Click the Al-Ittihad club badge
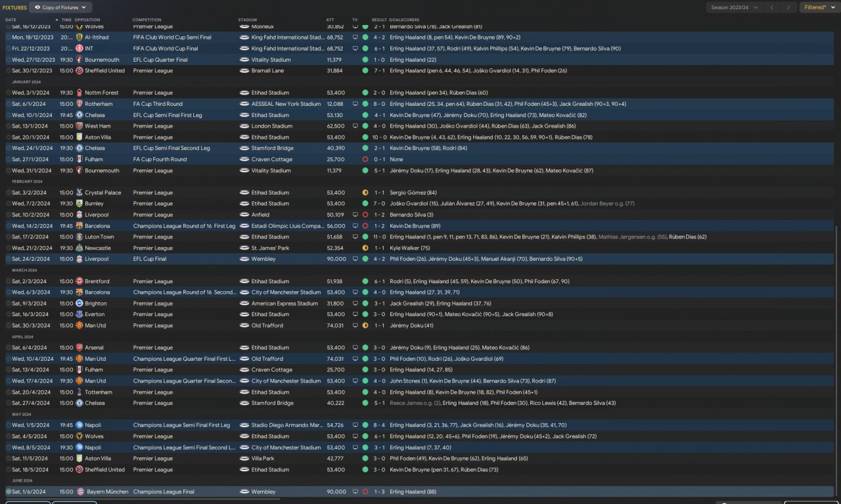 pos(79,37)
